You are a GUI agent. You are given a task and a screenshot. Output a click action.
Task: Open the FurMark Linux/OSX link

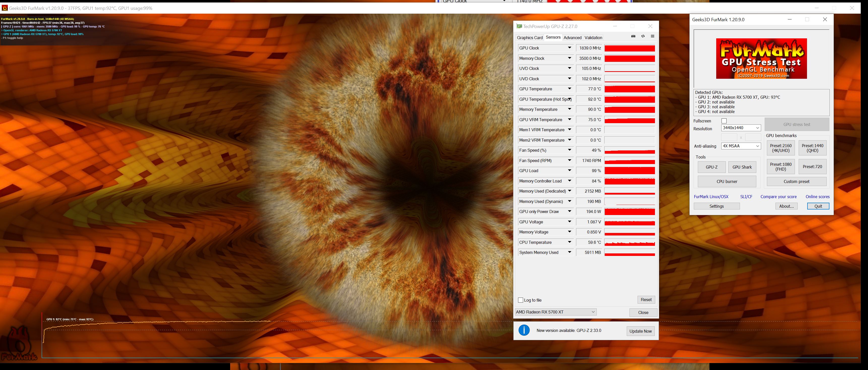coord(711,197)
